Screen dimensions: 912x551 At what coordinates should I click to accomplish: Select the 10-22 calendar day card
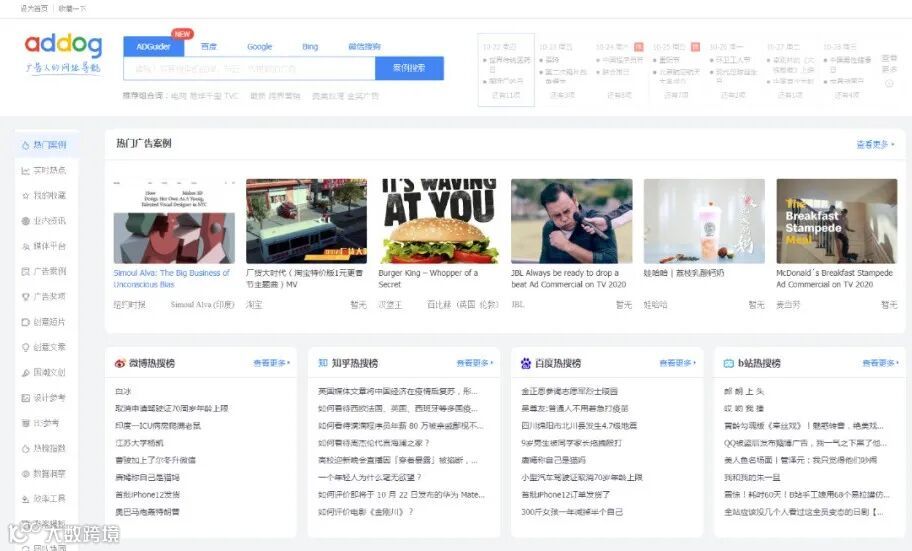click(x=506, y=70)
